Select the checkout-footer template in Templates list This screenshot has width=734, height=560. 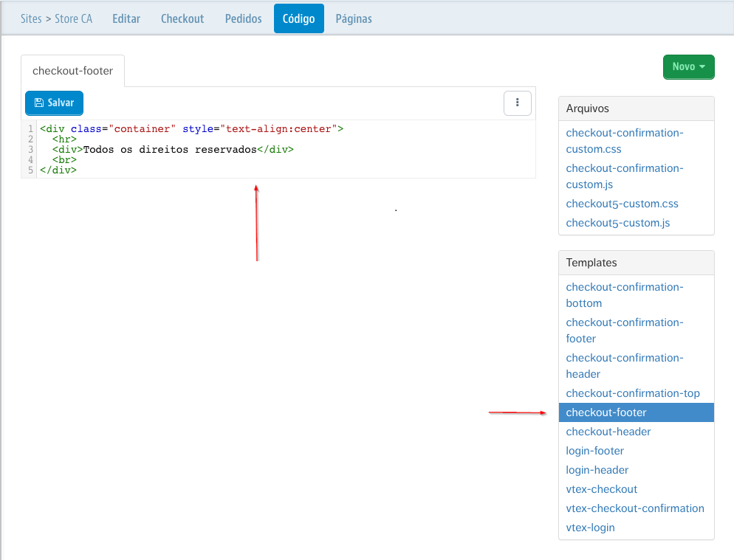pos(606,412)
